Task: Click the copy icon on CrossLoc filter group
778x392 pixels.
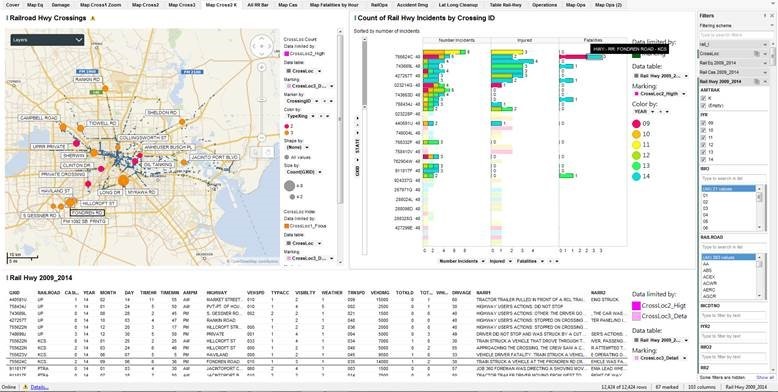Action: 757,53
